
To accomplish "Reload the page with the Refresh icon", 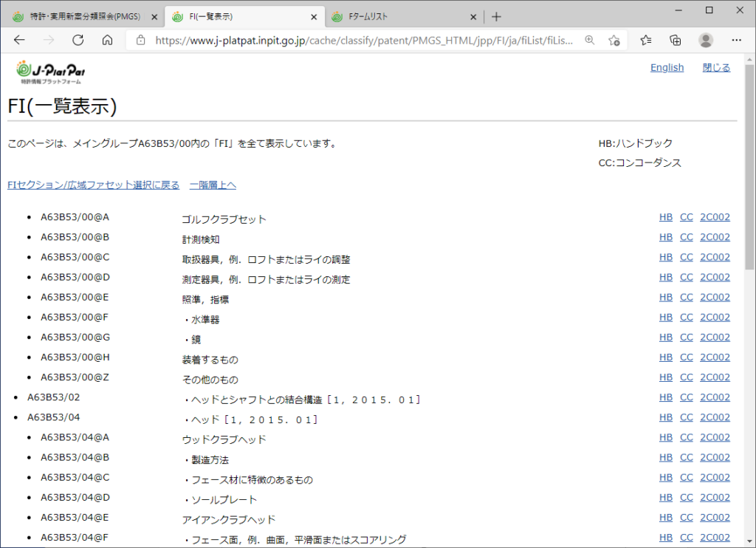I will click(x=78, y=40).
